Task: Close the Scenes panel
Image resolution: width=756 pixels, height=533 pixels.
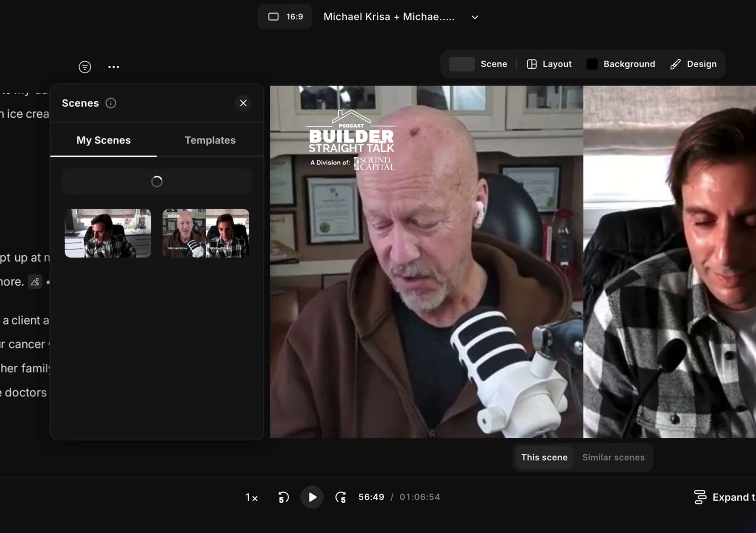Action: [x=243, y=103]
